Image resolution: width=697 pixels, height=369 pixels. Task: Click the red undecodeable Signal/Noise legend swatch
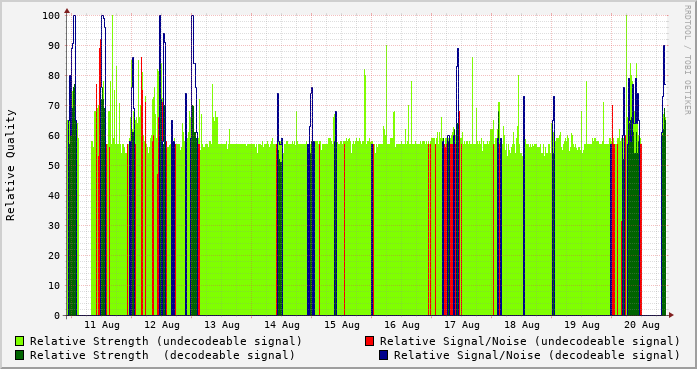point(369,341)
